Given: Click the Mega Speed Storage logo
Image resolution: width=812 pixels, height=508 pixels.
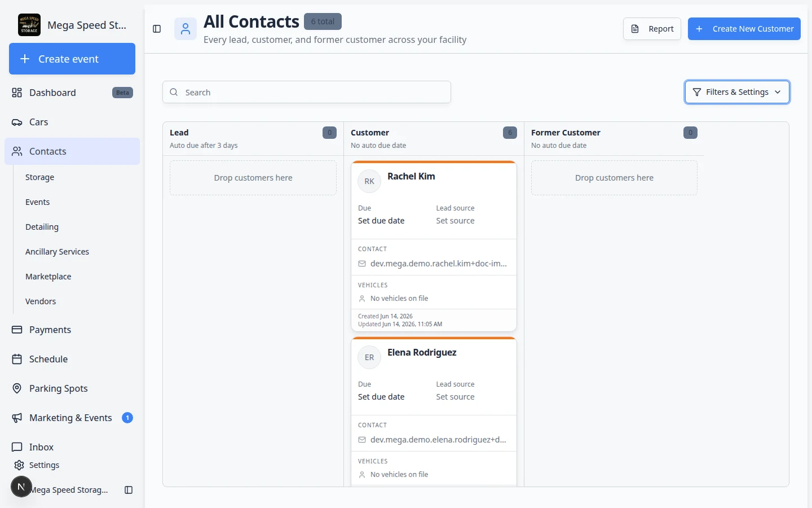Looking at the screenshot, I should (29, 25).
